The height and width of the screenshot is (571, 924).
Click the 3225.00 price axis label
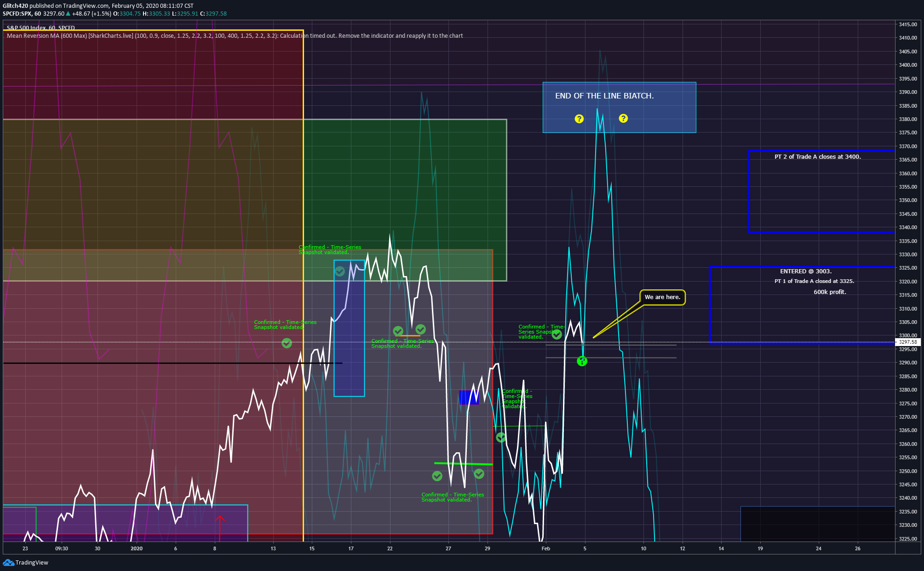(907, 539)
